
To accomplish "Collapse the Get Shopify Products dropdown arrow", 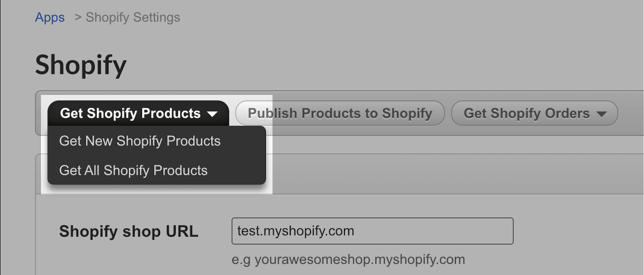I will tap(212, 114).
